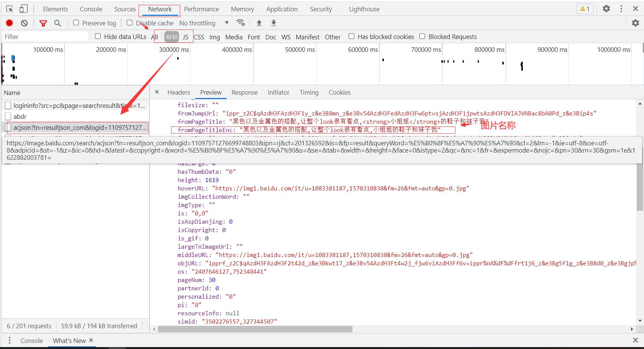Open the DevTools three-dot customize menu
This screenshot has width=644, height=349.
coord(621,9)
